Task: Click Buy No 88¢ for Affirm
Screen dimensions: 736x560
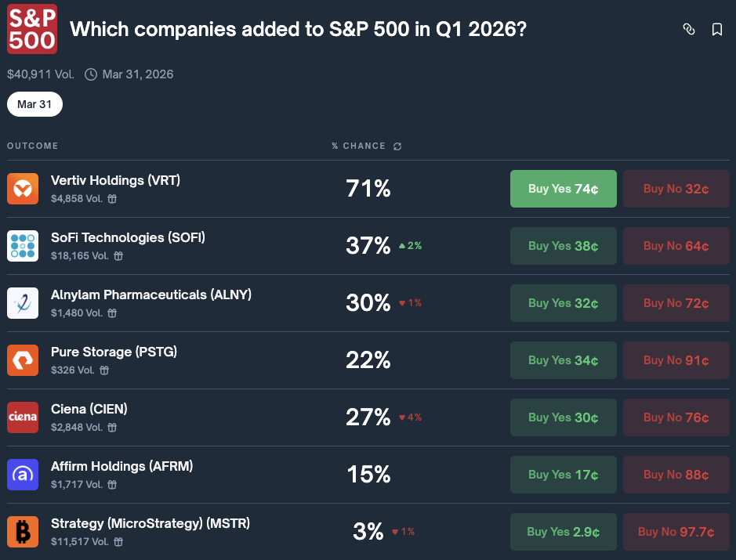Action: tap(676, 475)
